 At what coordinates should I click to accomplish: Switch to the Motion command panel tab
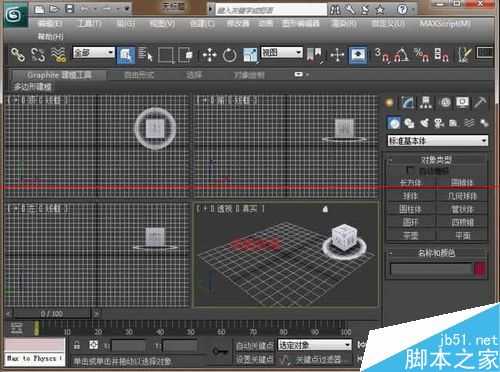click(x=445, y=103)
